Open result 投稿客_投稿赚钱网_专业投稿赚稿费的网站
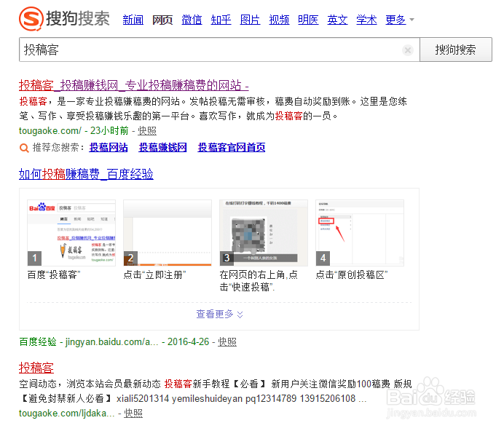The image size is (504, 431). pyautogui.click(x=134, y=85)
